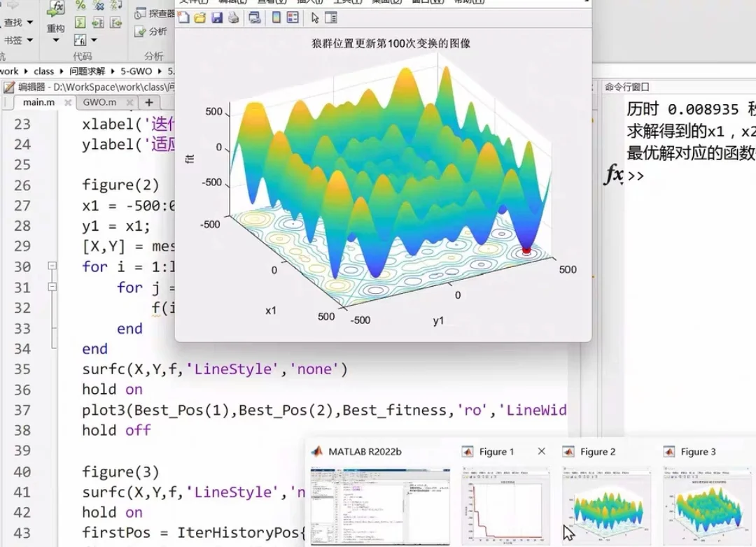
Task: Click the Figure 3 icon in taskbar preview header
Action: pyautogui.click(x=668, y=452)
